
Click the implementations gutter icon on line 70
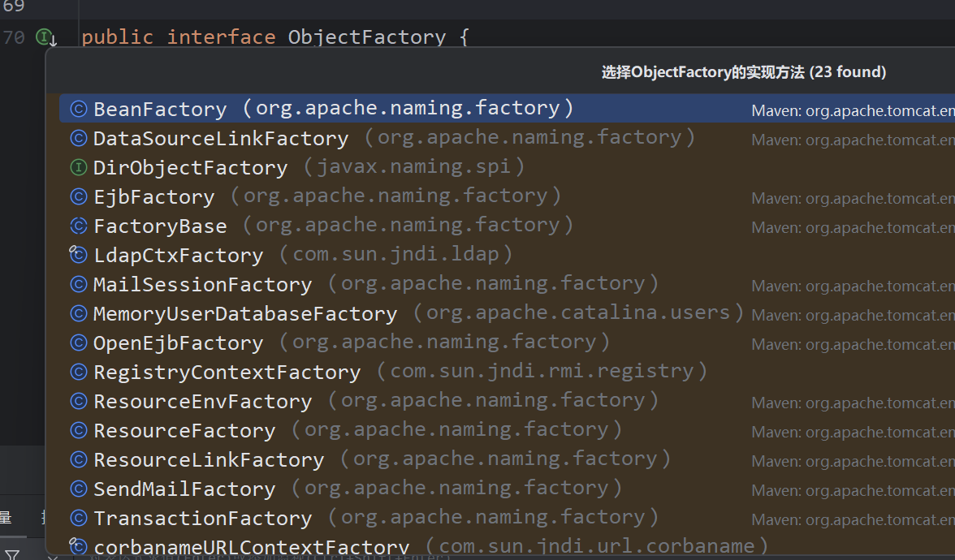(45, 37)
